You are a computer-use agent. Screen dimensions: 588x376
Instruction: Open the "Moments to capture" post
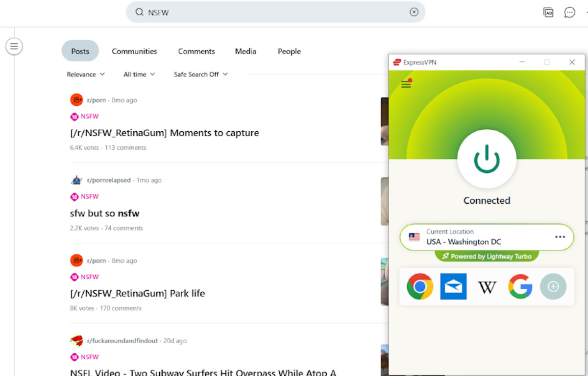tap(165, 133)
